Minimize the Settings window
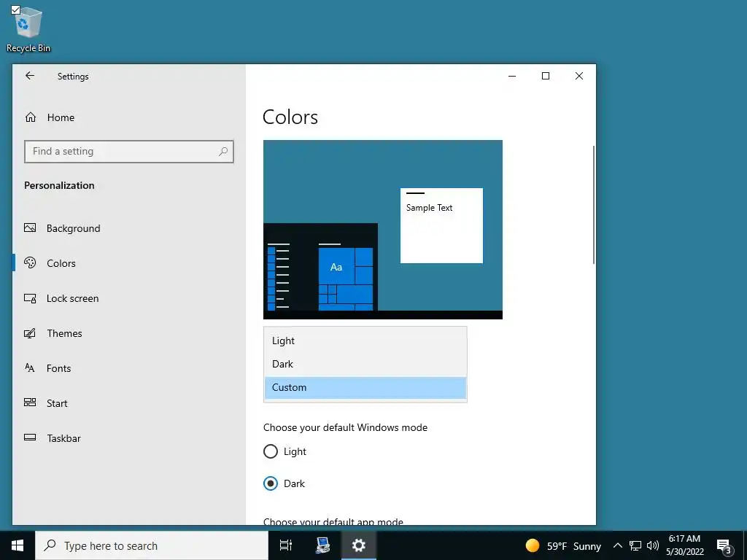The image size is (747, 560). [512, 76]
